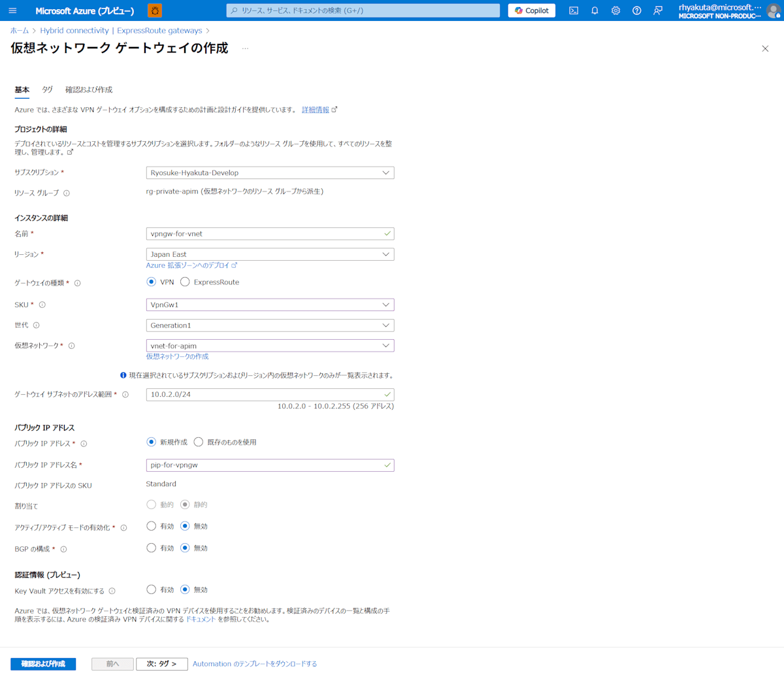Viewport: 784px width, 681px height.
Task: Go to ホーム breadcrumb
Action: coord(20,31)
